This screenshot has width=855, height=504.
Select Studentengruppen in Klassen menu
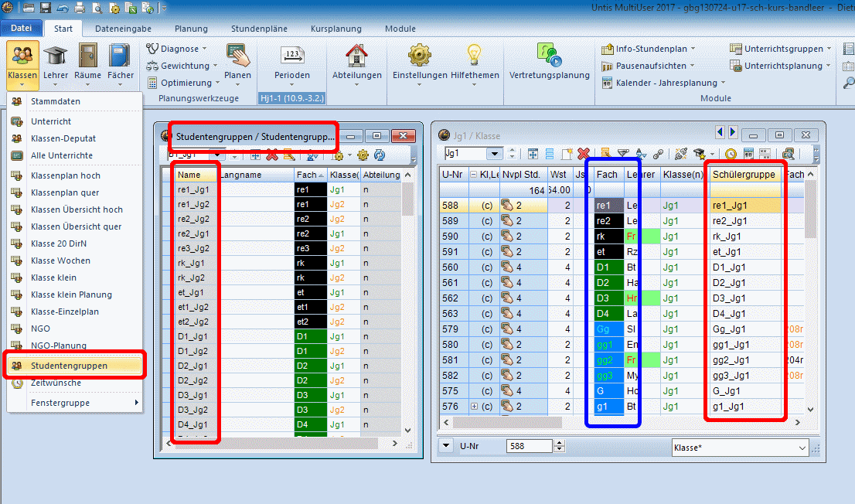(x=69, y=366)
